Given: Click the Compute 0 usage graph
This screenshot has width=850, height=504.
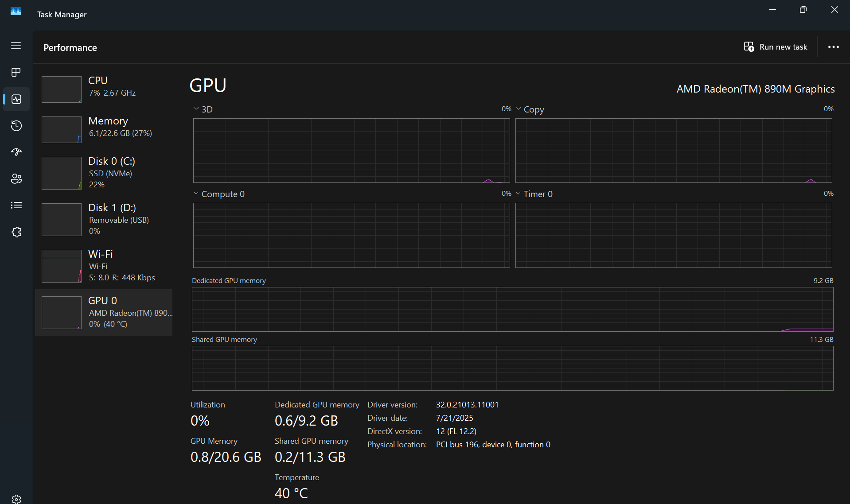Looking at the screenshot, I should click(x=351, y=235).
